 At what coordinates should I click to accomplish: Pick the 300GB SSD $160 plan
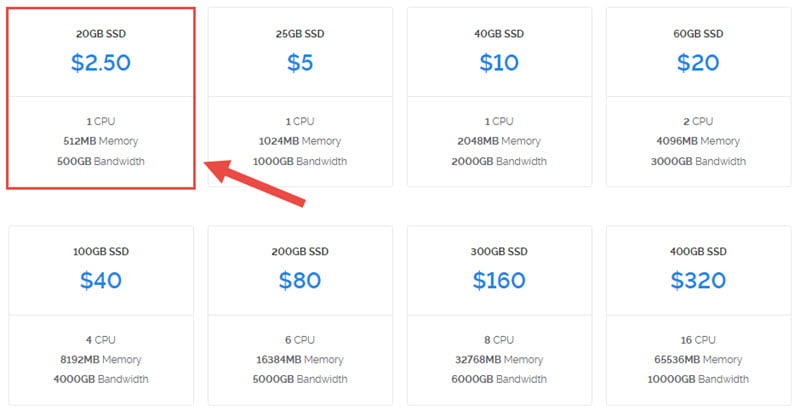tap(499, 316)
